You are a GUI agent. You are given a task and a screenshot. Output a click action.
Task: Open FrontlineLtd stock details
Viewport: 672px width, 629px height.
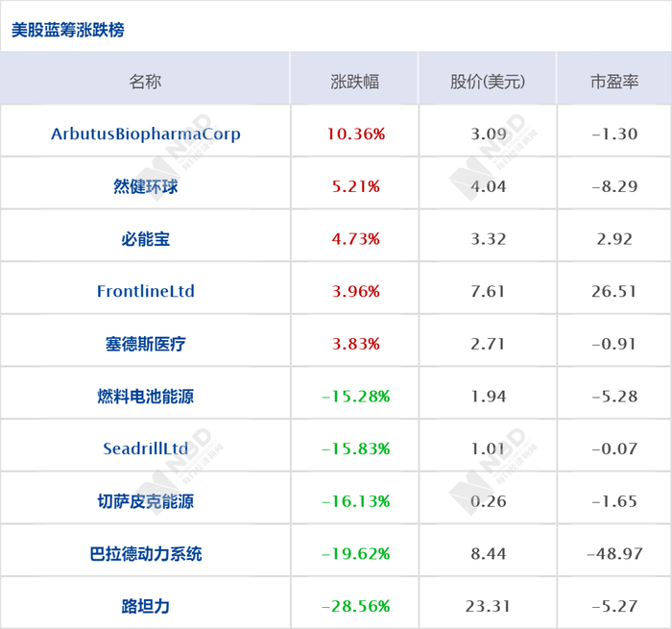pos(146,291)
